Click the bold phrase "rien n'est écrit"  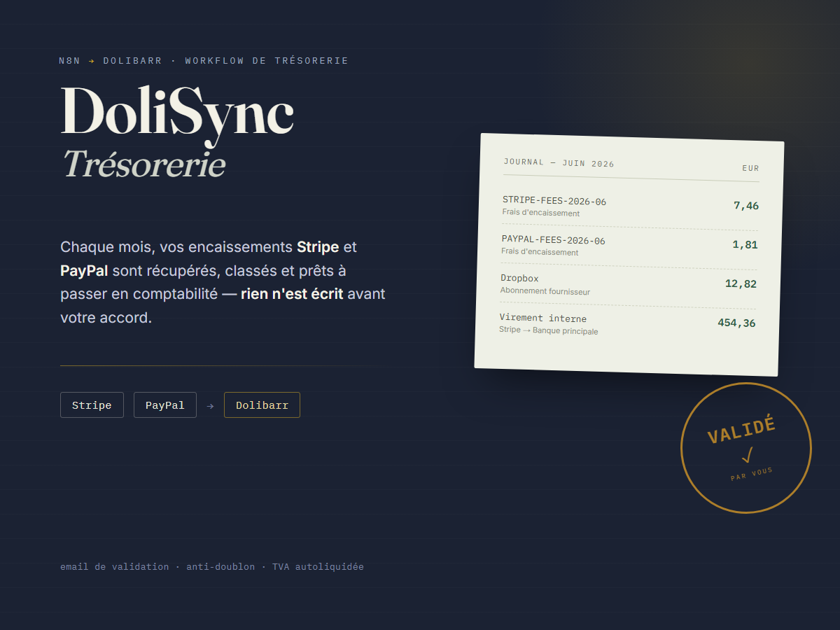click(x=292, y=294)
